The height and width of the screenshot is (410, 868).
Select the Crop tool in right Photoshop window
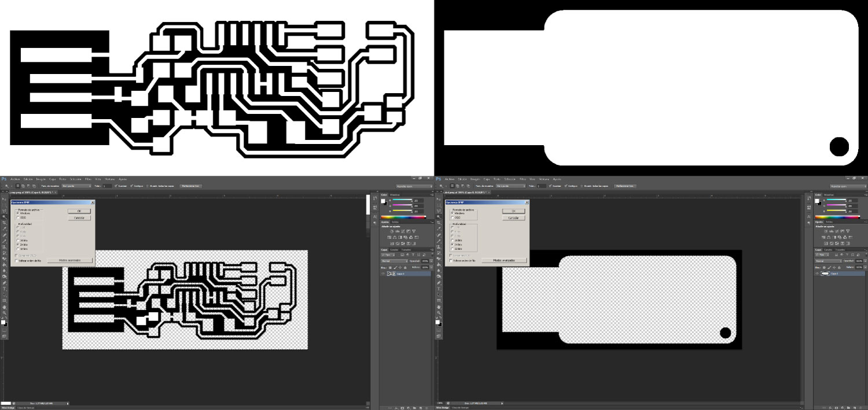pos(439,223)
